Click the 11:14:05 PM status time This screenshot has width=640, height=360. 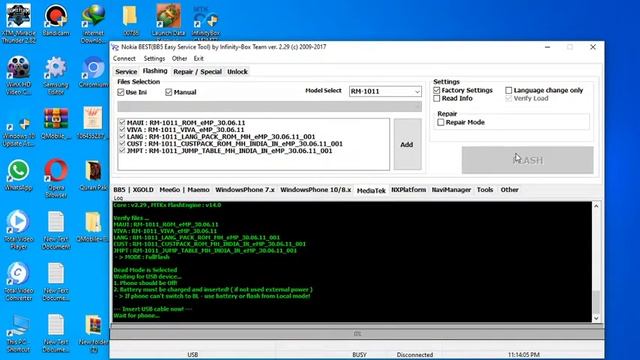pyautogui.click(x=524, y=355)
